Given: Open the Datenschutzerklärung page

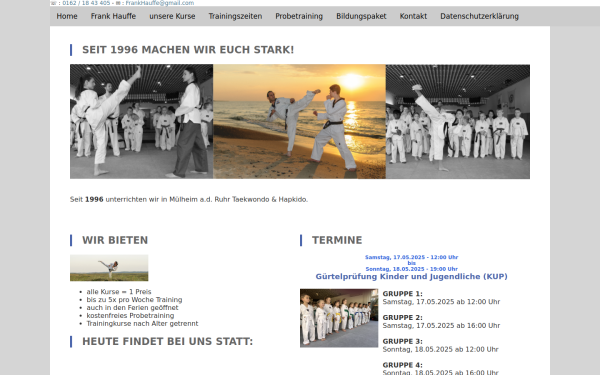Looking at the screenshot, I should tap(479, 16).
